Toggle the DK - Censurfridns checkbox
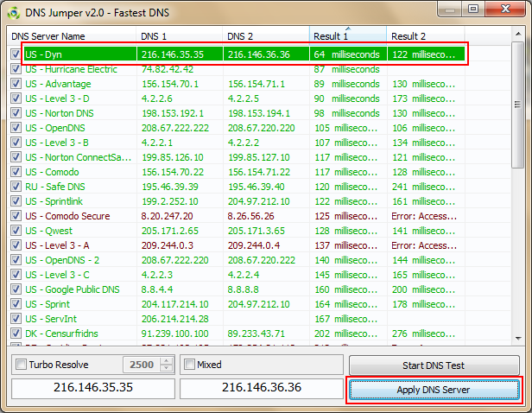The width and height of the screenshot is (532, 413). [x=16, y=334]
